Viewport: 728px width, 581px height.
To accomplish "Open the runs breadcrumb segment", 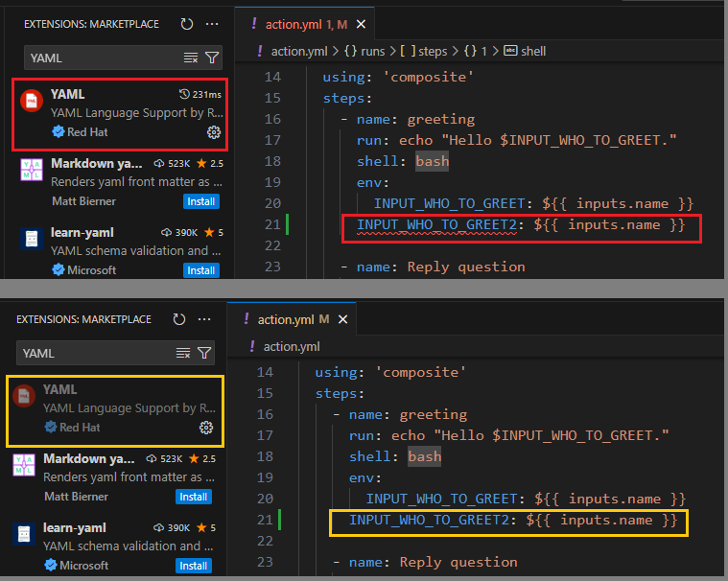I will (x=364, y=51).
